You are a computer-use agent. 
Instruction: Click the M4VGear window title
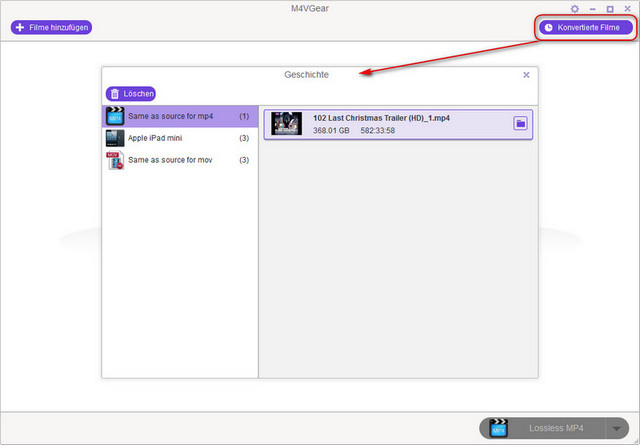point(310,9)
